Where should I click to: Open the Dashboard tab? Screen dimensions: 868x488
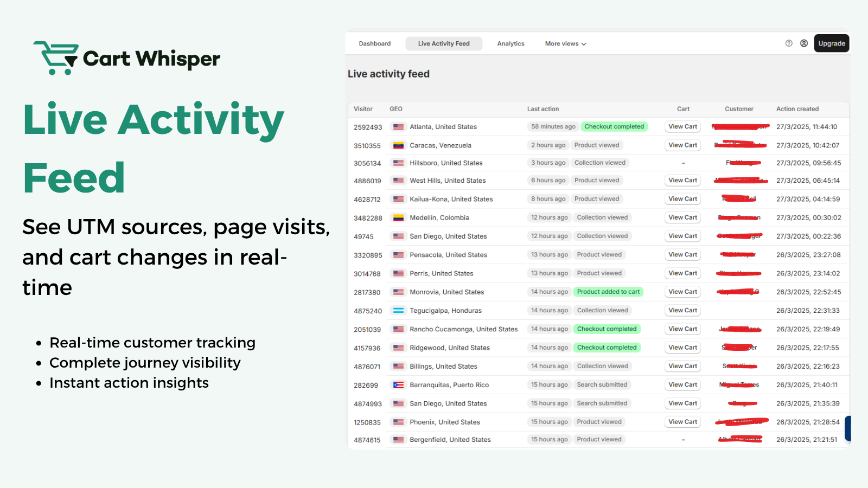[x=375, y=43]
